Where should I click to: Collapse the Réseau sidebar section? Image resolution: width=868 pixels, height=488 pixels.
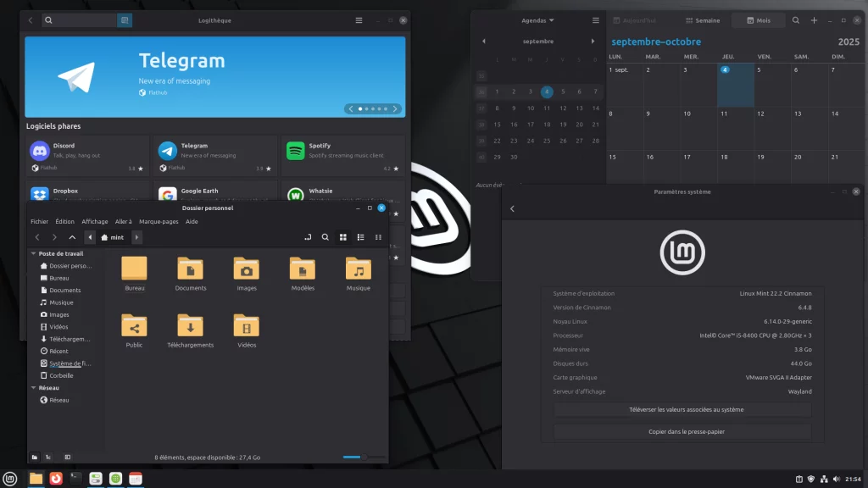(x=34, y=388)
